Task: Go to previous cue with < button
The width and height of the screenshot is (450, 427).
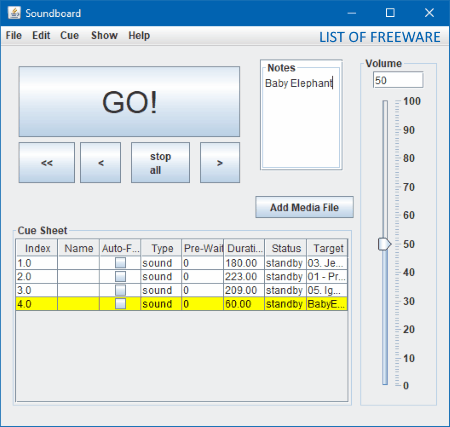Action: (x=100, y=163)
